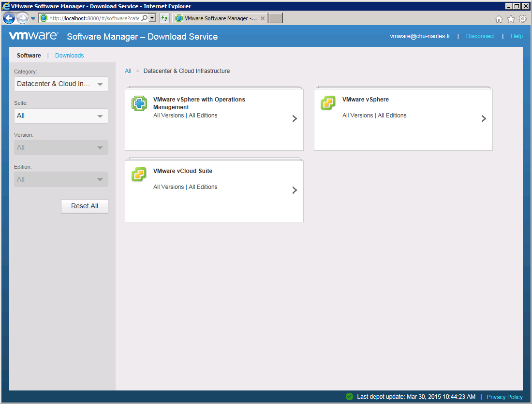Open Favorites using the star icon
Viewport: 532px width, 404px height.
[x=511, y=19]
